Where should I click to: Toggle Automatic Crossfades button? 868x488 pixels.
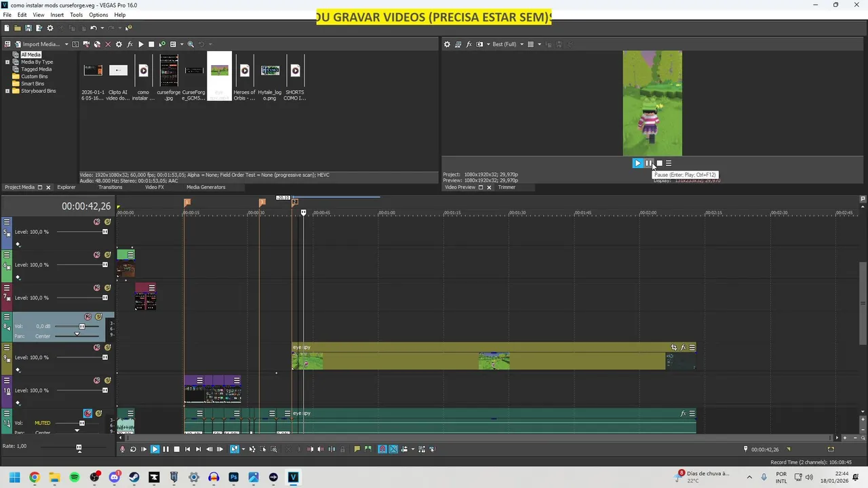point(393,449)
